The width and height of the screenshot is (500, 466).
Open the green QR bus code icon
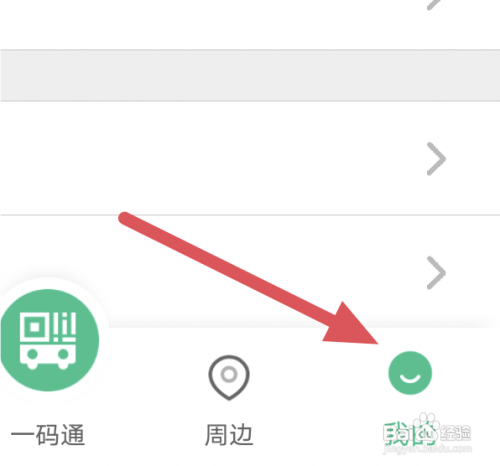(x=50, y=340)
